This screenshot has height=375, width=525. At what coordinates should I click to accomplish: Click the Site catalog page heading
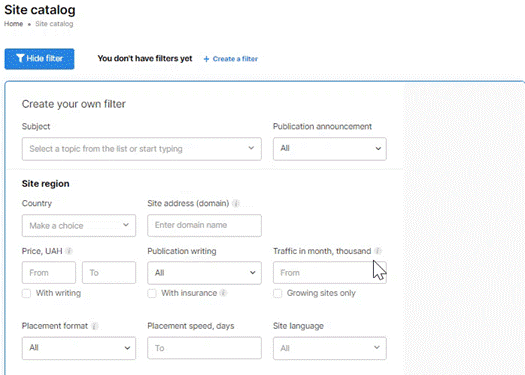40,10
